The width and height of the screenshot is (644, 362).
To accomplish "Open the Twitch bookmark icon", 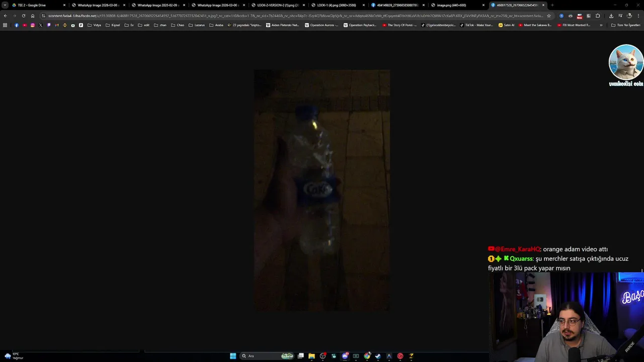I will [x=48, y=25].
